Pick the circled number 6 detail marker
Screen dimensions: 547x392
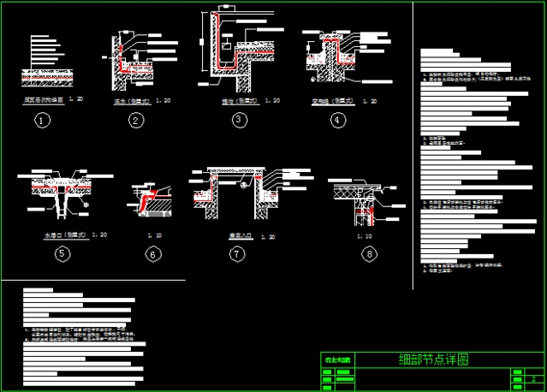153,253
